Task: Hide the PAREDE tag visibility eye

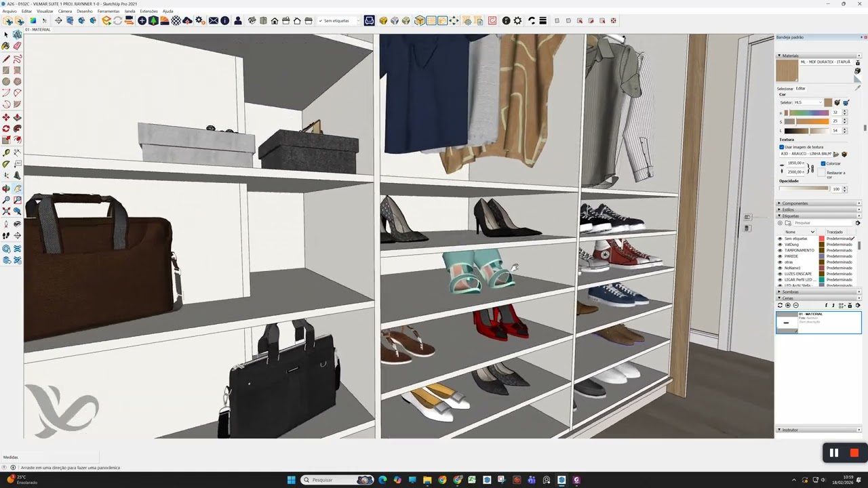Action: point(780,256)
